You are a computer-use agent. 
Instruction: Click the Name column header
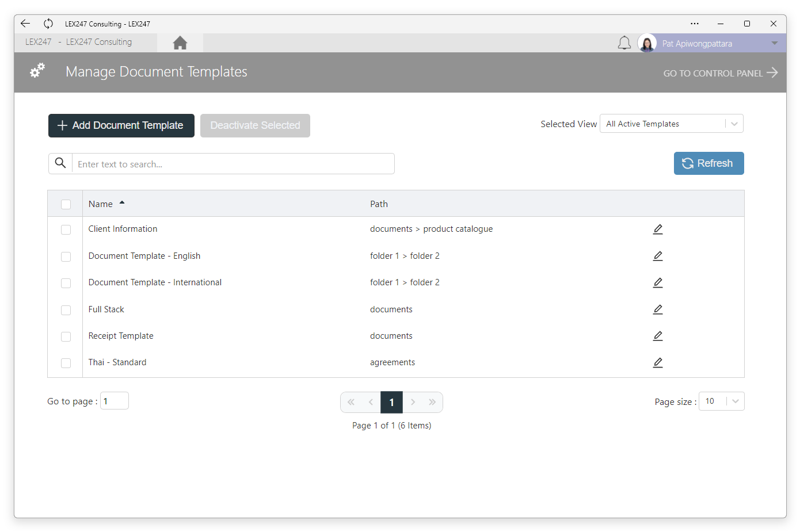pyautogui.click(x=101, y=204)
